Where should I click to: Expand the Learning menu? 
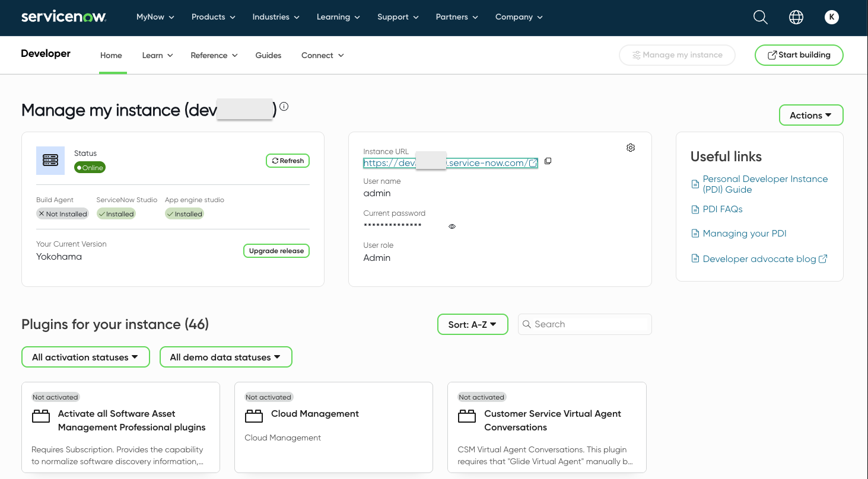[339, 17]
